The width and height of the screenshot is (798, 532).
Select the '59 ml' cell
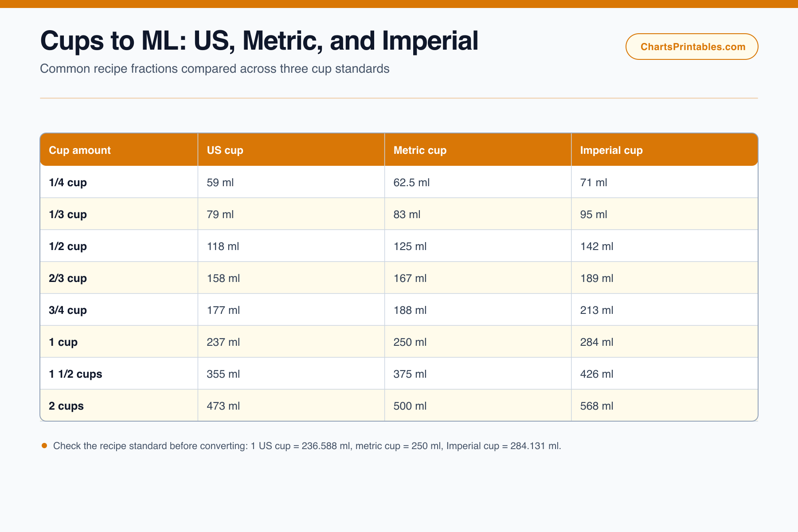291,182
